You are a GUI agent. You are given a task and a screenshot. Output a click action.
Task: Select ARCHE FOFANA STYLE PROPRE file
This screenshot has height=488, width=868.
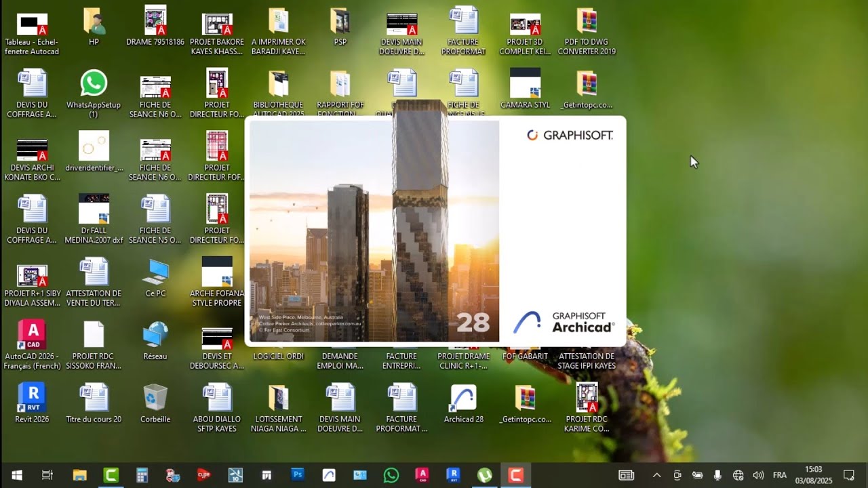pyautogui.click(x=217, y=283)
